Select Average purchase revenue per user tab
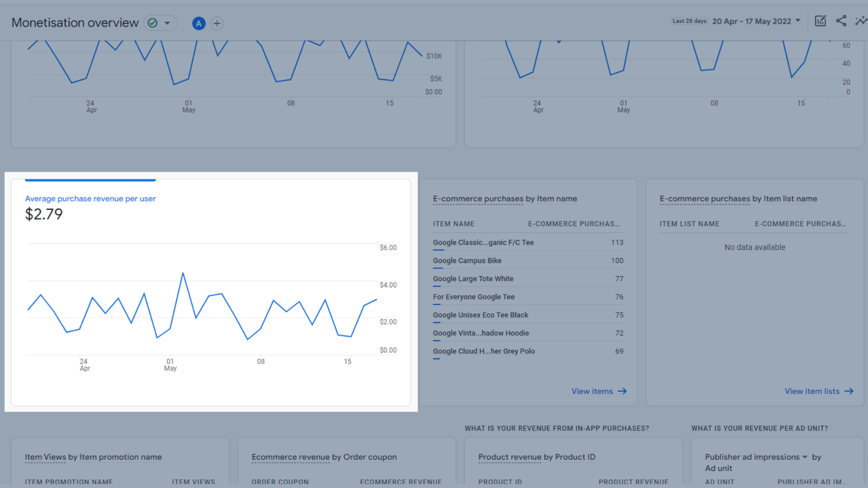The width and height of the screenshot is (868, 488). (90, 199)
